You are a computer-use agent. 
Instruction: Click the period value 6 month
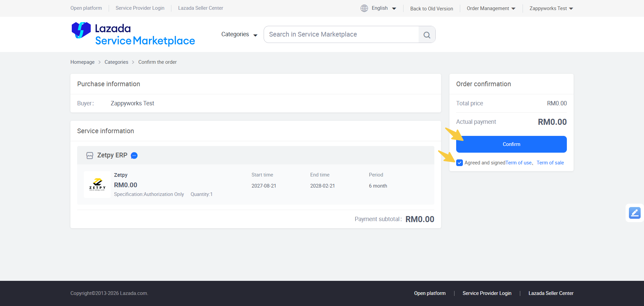(378, 186)
